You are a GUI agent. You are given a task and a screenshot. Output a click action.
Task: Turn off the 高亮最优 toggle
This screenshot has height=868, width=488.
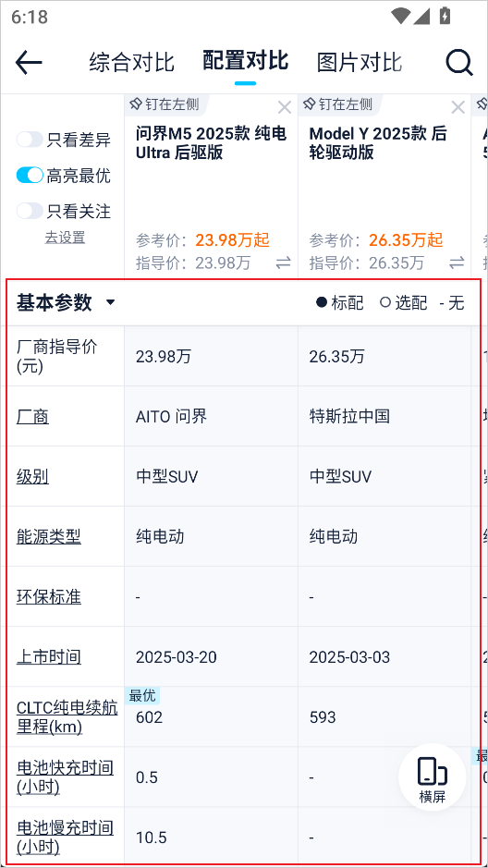tap(30, 176)
